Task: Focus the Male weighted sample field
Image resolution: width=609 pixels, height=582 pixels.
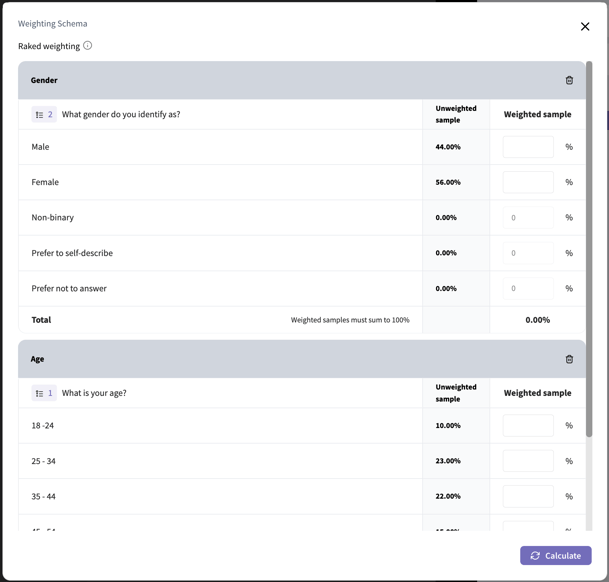Action: pos(528,147)
